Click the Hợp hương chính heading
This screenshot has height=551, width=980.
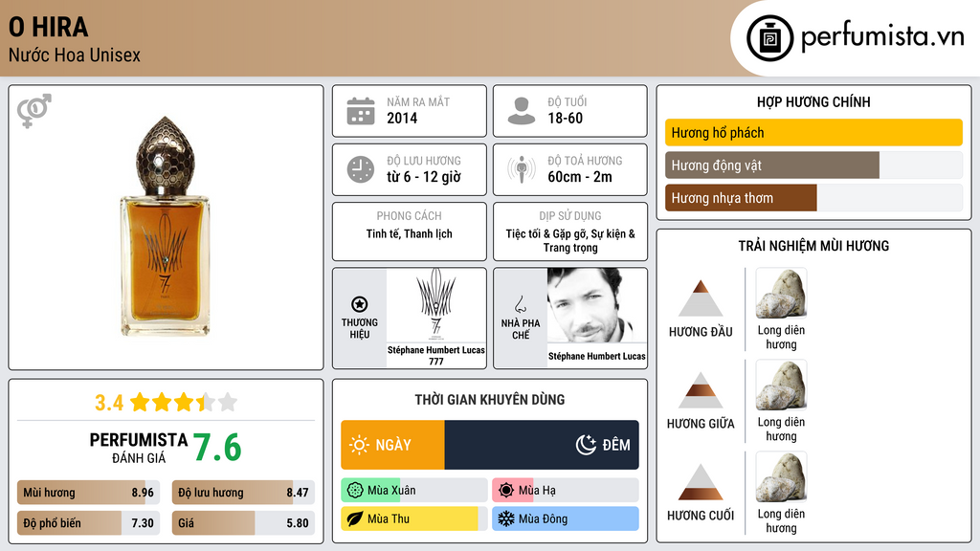[x=813, y=101]
